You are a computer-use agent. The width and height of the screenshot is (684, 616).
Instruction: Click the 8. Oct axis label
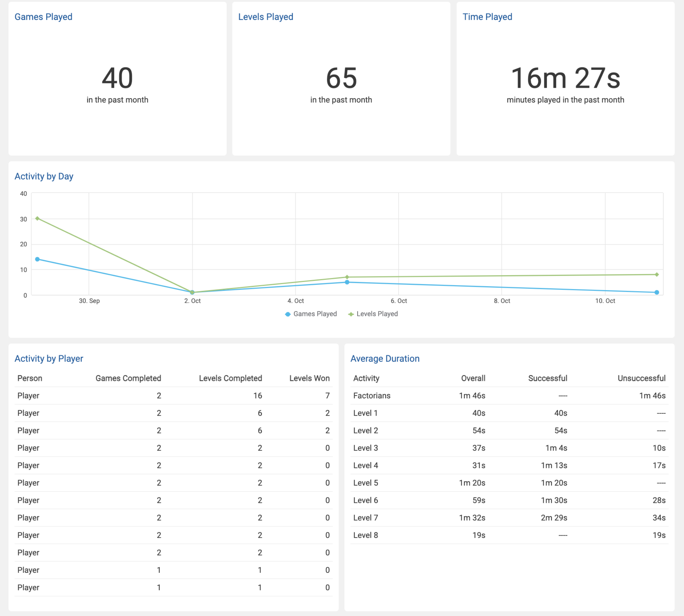pyautogui.click(x=502, y=301)
